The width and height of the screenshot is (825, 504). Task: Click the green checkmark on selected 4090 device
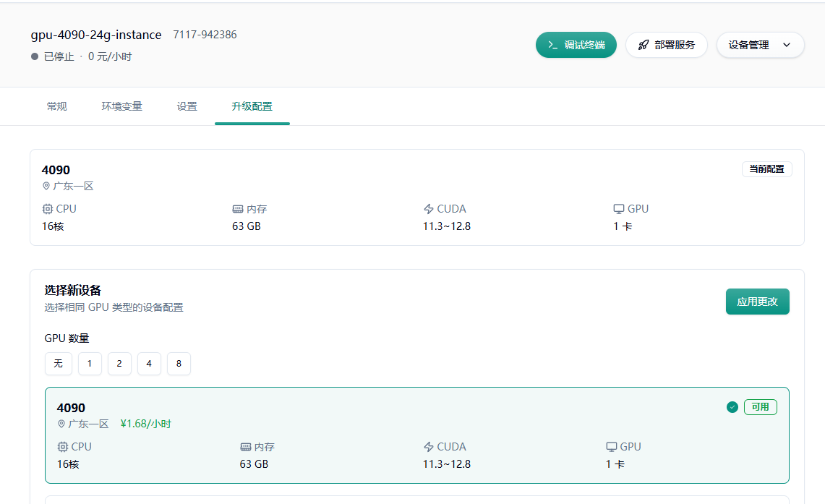coord(732,407)
